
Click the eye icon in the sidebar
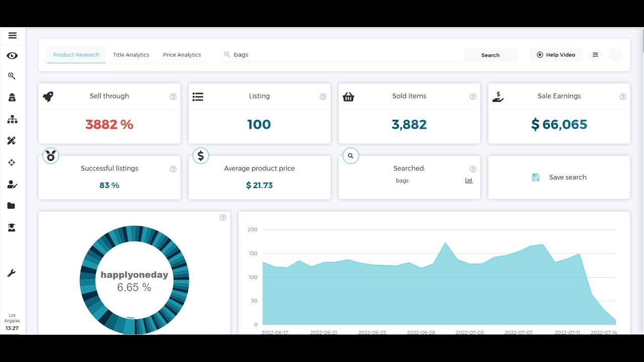[12, 56]
